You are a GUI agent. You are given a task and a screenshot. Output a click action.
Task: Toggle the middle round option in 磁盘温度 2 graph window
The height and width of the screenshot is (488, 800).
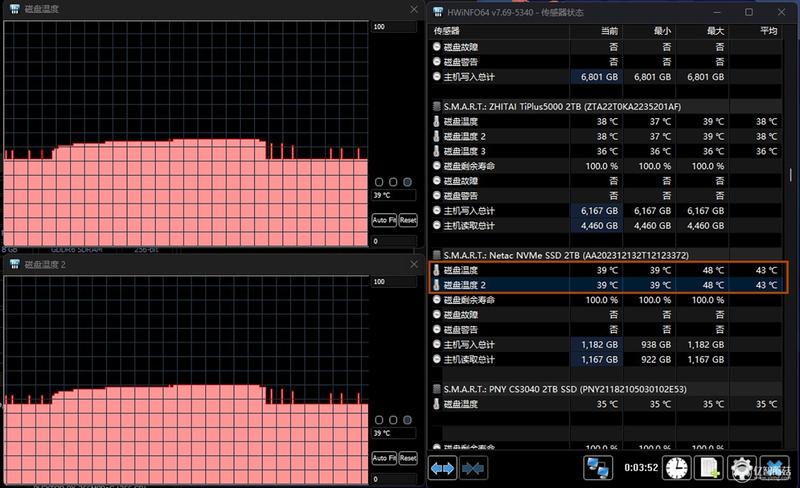pos(393,420)
